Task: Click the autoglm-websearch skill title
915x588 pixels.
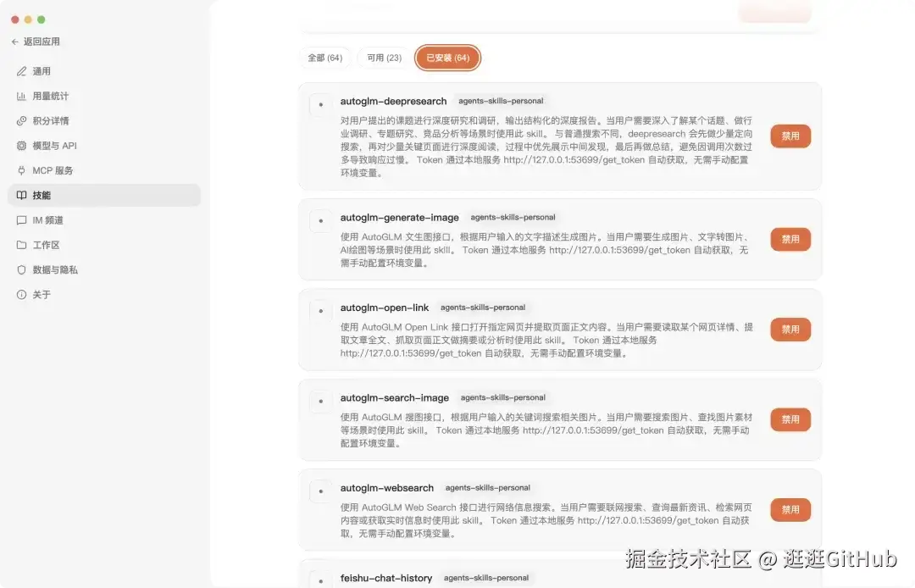Action: [x=387, y=488]
